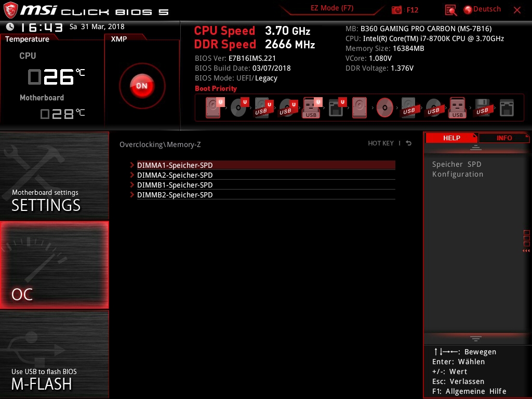Click the date Sa 31 Mar, 2018
532x399 pixels.
pos(97,27)
